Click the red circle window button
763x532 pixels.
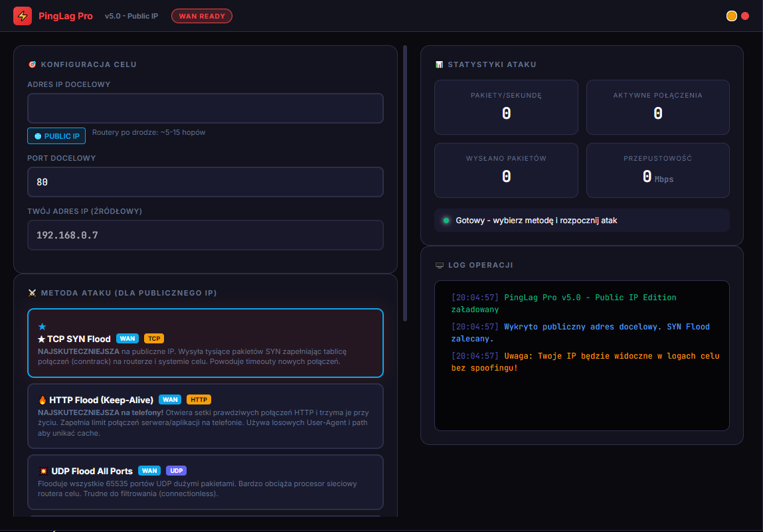click(745, 16)
